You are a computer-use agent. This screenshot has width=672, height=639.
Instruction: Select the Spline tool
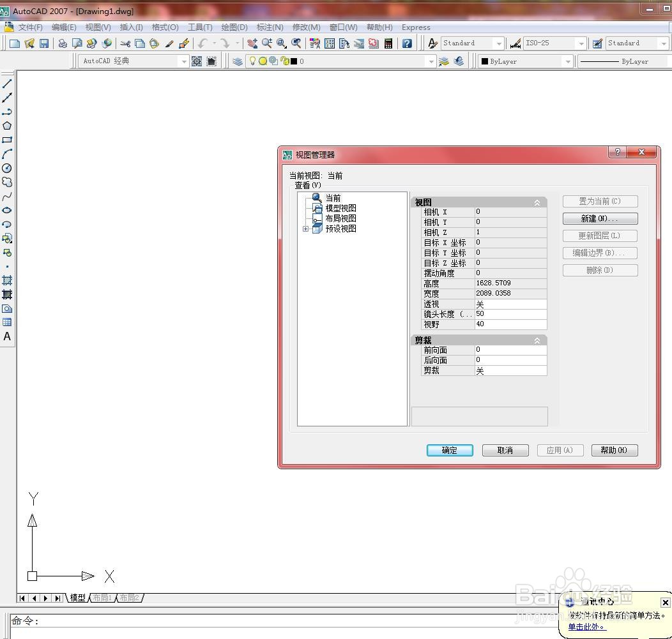[7, 197]
